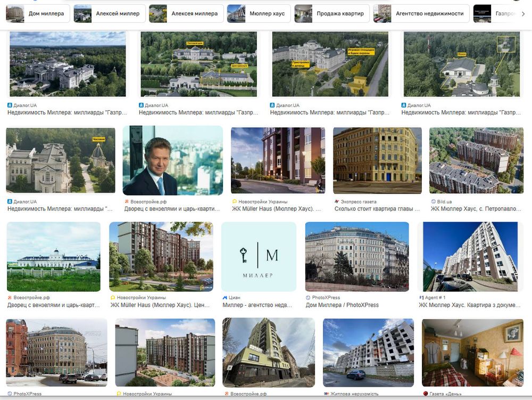
Task: Open the yellow corner building thumbnail
Action: coord(377,160)
